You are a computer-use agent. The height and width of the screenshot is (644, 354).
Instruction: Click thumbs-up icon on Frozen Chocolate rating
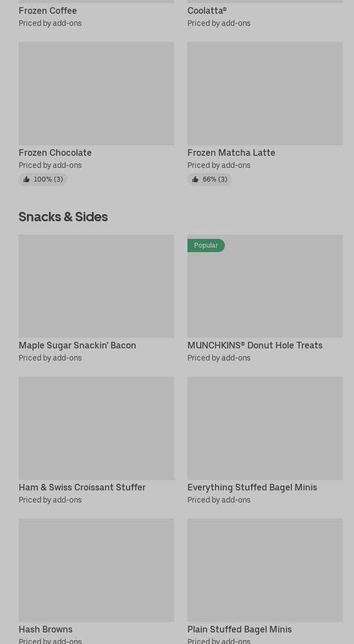(26, 179)
